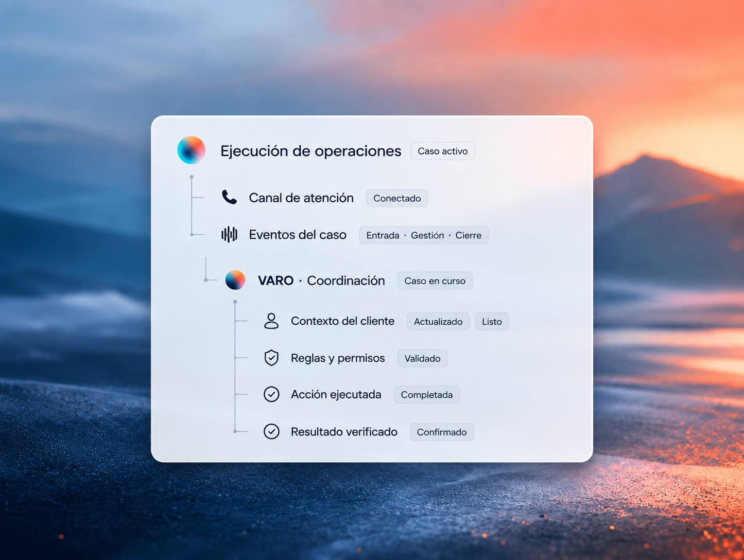Image resolution: width=744 pixels, height=560 pixels.
Task: Select the person icon for Contexto del cliente
Action: click(271, 321)
